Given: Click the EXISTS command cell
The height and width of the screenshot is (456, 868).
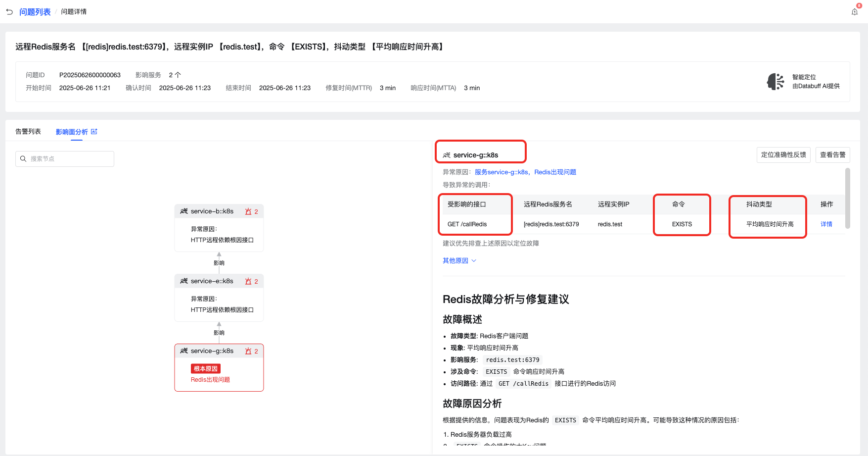Looking at the screenshot, I should (x=682, y=224).
